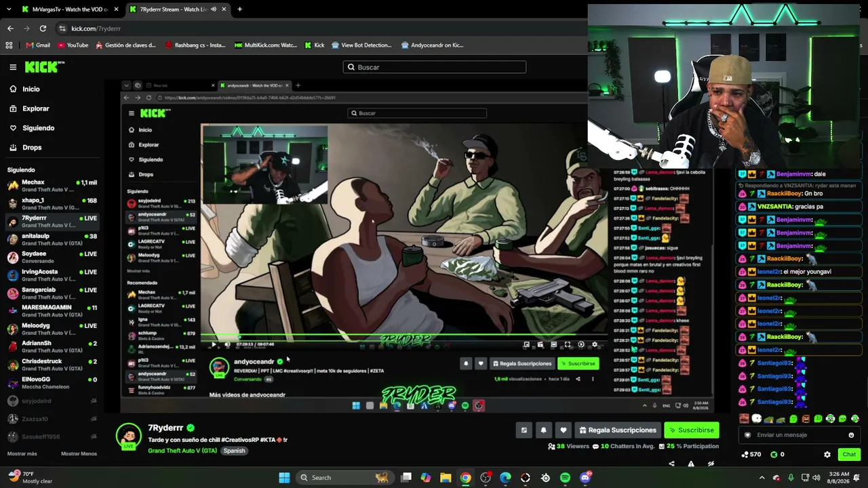The width and height of the screenshot is (868, 488).
Task: Open Microsoft Edge from the taskbar
Action: coord(505,478)
